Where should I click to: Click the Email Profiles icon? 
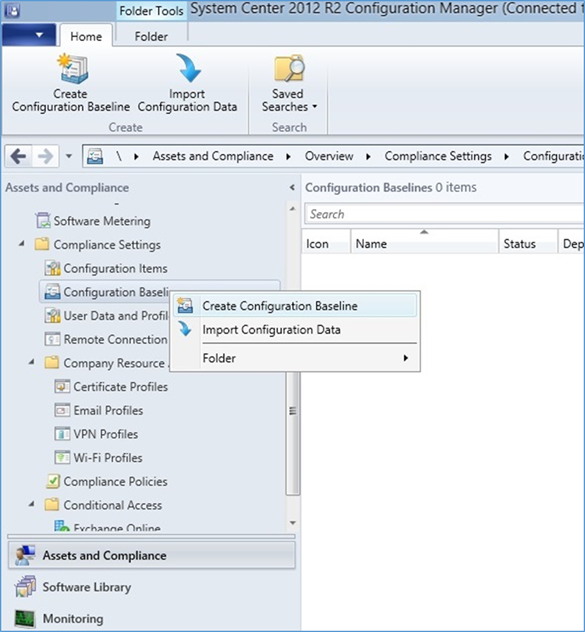[x=62, y=410]
